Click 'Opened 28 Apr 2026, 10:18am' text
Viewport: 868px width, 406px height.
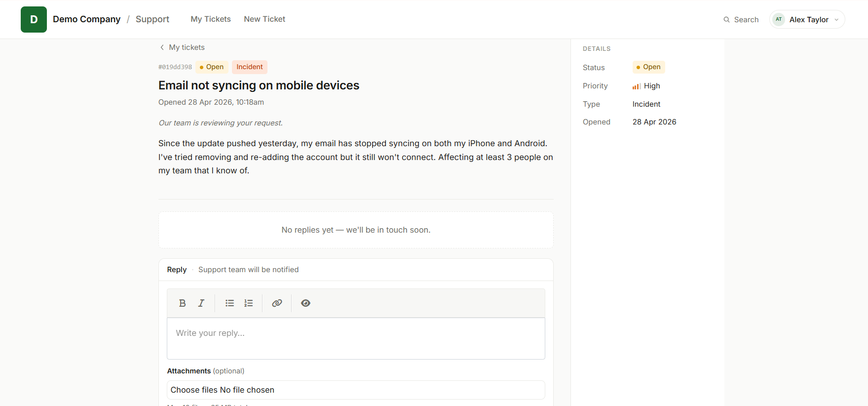pyautogui.click(x=211, y=102)
